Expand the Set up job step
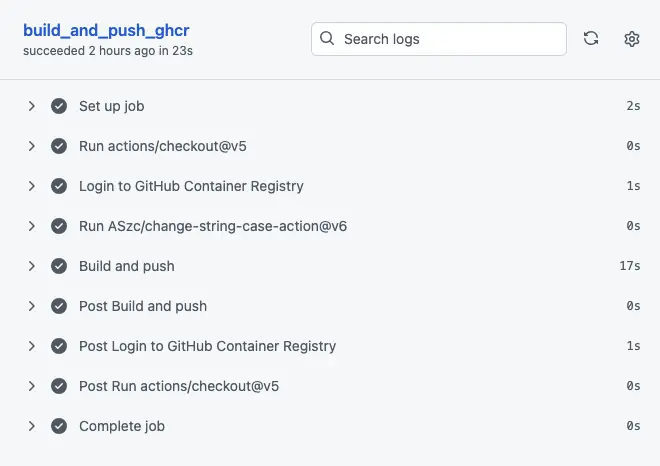This screenshot has width=660, height=466. tap(32, 106)
